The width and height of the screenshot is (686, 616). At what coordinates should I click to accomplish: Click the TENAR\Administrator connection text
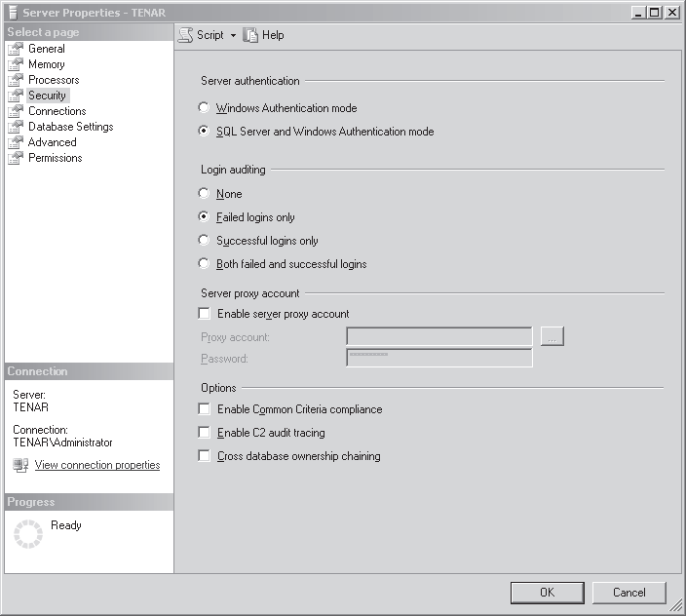(62, 443)
